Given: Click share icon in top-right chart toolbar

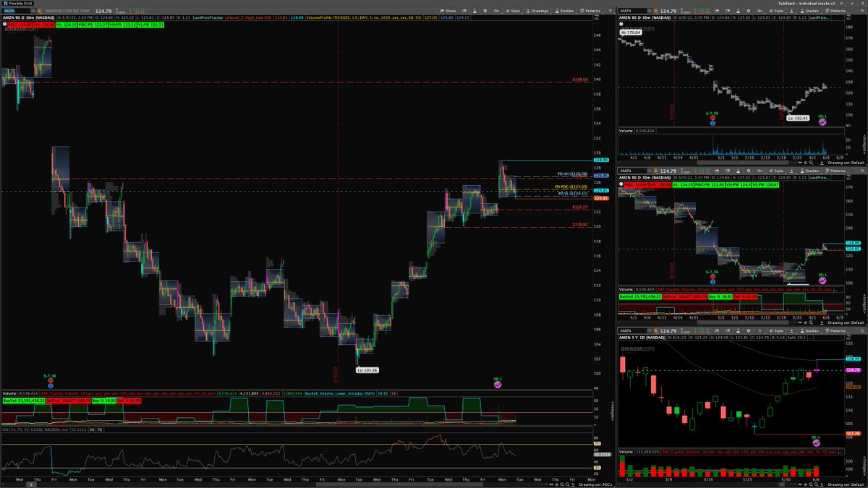Looking at the screenshot, I should [717, 11].
